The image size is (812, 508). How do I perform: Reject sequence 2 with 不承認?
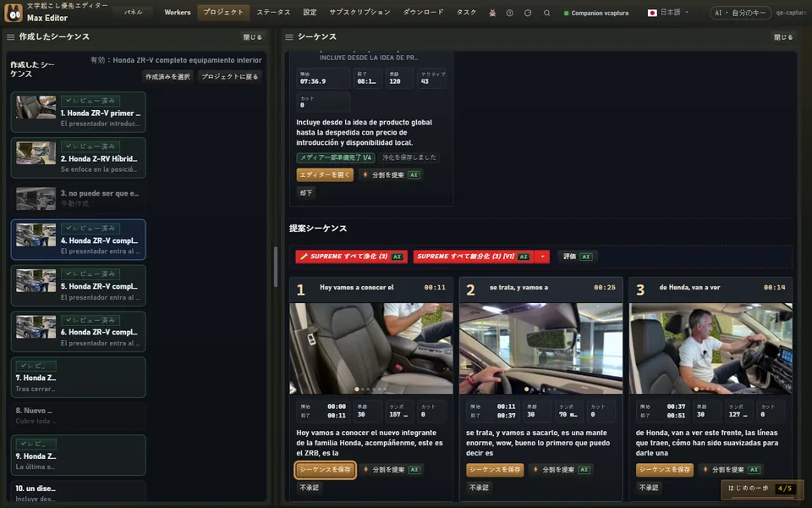tap(479, 488)
